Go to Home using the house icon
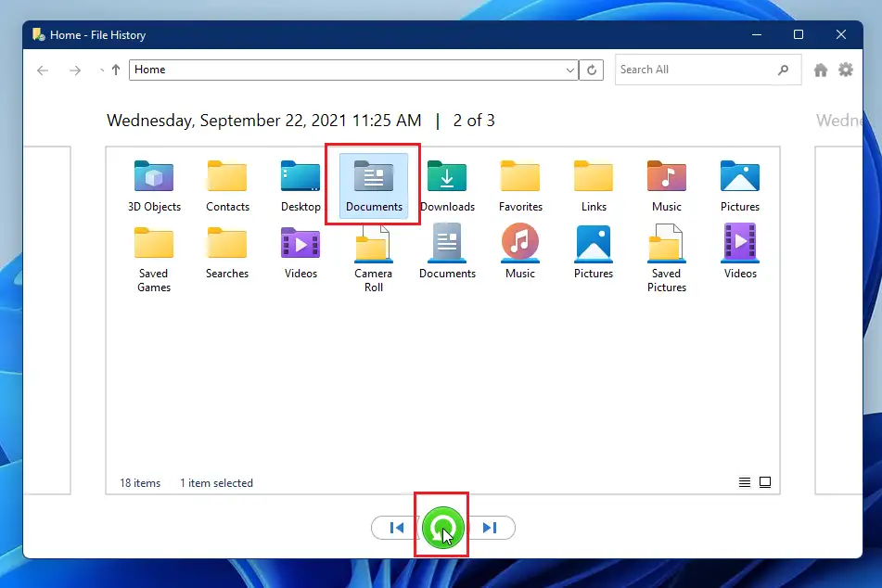 (821, 70)
